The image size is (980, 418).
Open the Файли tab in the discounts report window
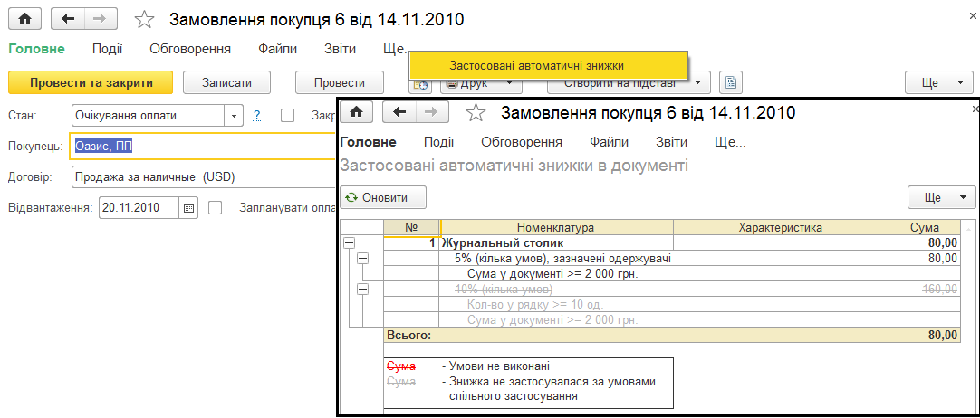pos(609,142)
